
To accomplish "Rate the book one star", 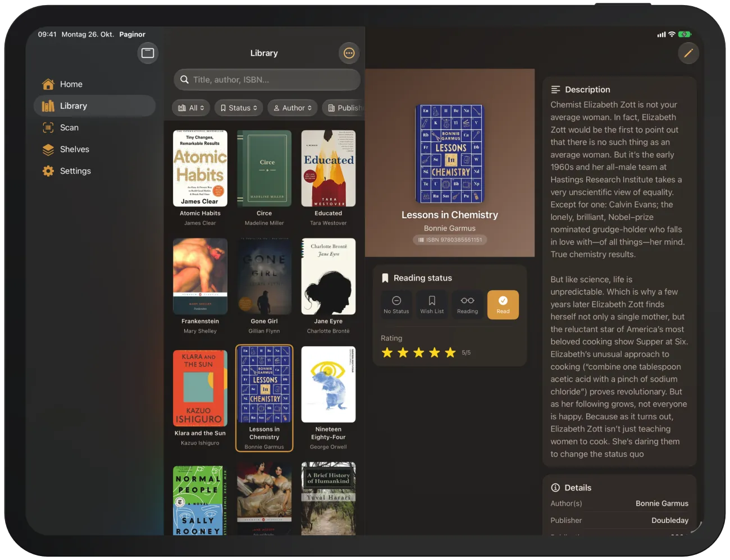I will [387, 352].
